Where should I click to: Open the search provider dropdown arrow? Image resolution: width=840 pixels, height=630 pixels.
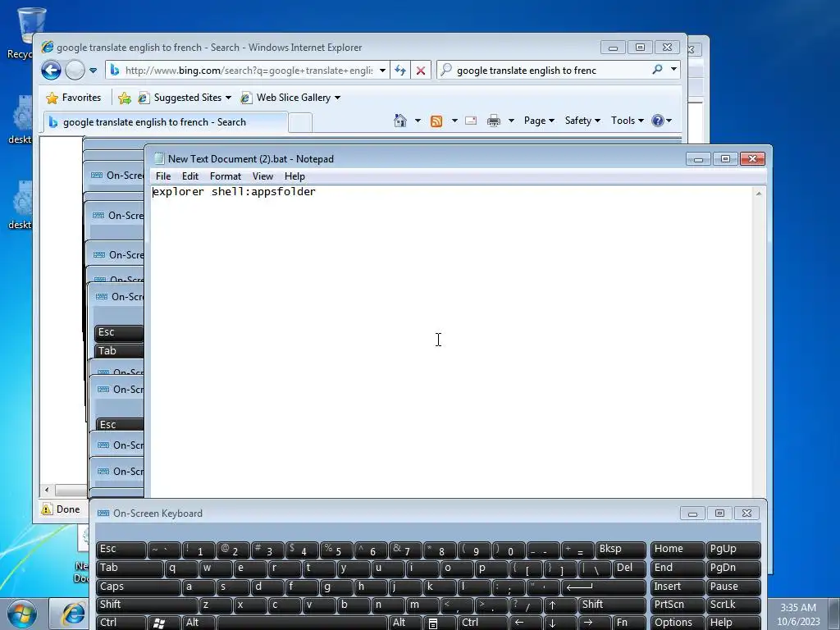pos(673,70)
